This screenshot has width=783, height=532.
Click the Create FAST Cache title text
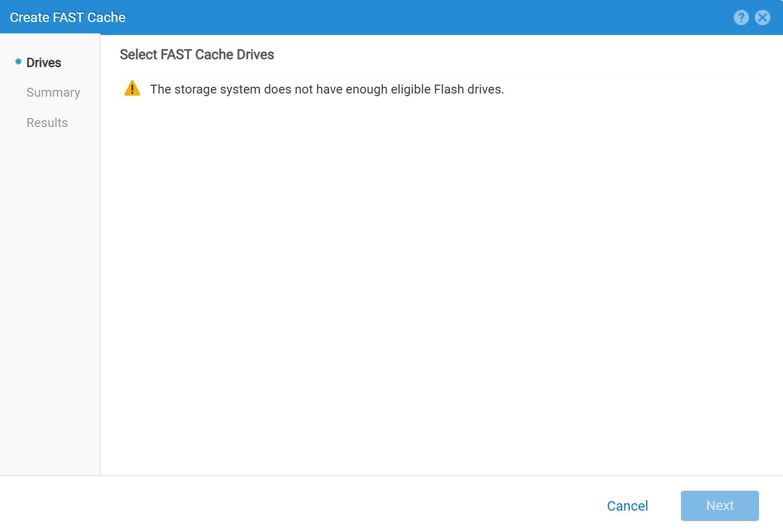(67, 17)
